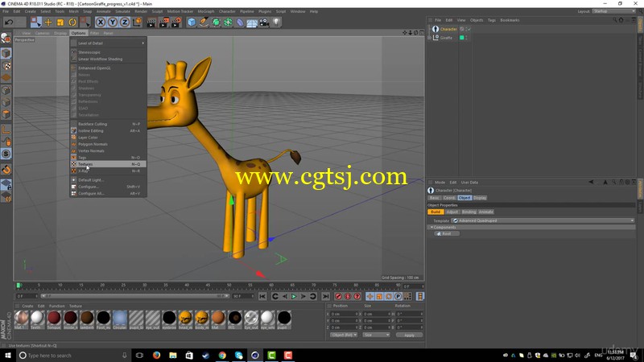Toggle the X axis lock
This screenshot has width=644, height=362.
(100, 23)
